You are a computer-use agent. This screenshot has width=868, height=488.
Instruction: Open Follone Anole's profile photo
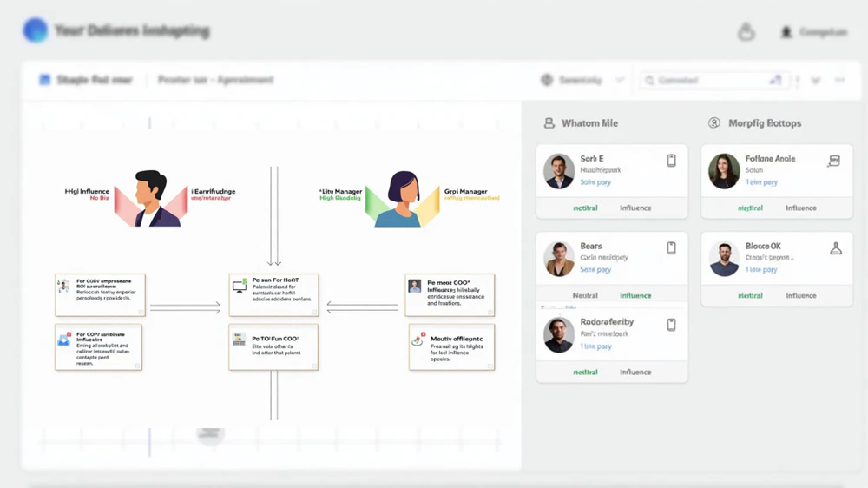click(724, 171)
